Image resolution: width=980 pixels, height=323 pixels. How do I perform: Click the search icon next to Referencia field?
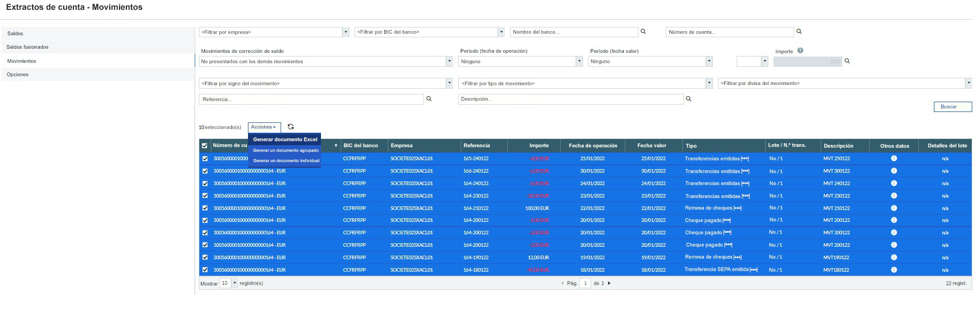[x=429, y=99]
